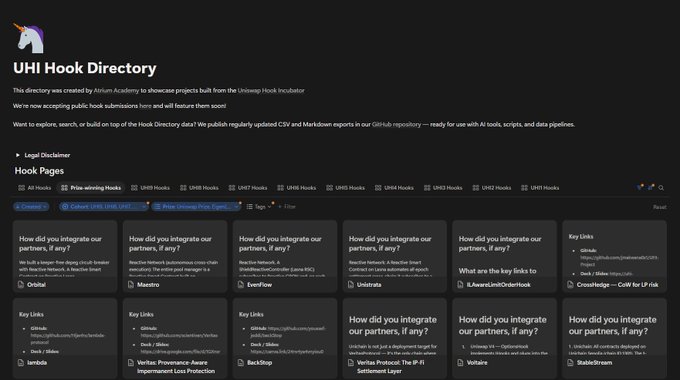This screenshot has width=680, height=380.
Task: Open the Veritas: Provenance-Aware Impermanent Loss Protection card
Action: pos(175,338)
